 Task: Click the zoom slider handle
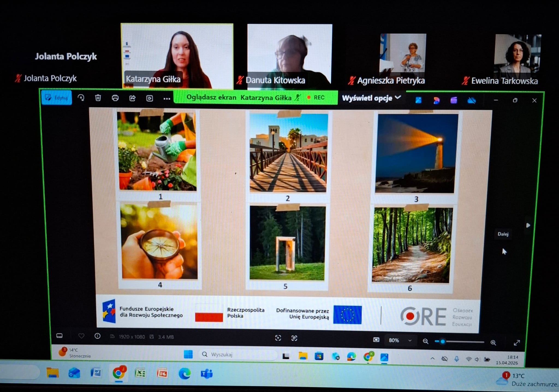click(442, 342)
